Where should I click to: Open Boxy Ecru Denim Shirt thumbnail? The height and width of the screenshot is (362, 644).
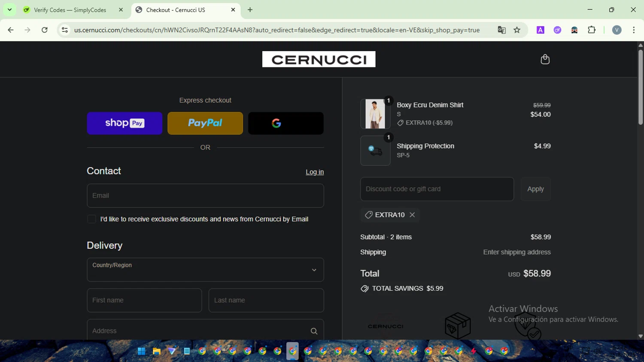[375, 114]
